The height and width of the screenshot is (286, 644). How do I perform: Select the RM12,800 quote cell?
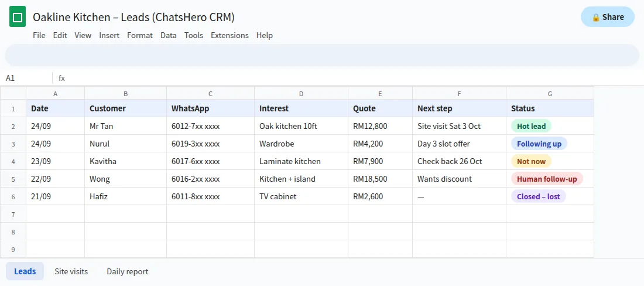(x=381, y=126)
